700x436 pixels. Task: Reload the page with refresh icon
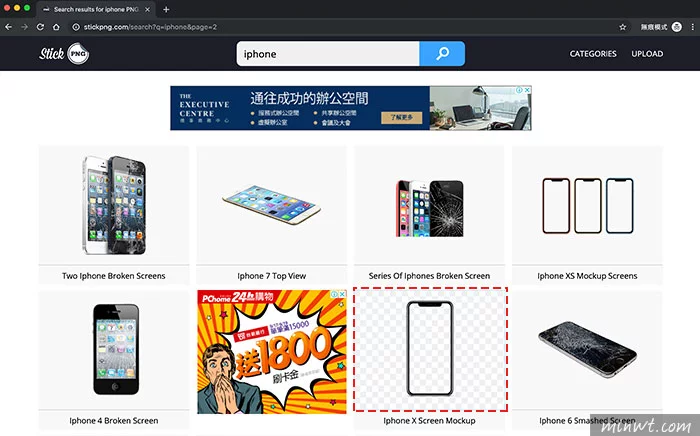point(40,27)
